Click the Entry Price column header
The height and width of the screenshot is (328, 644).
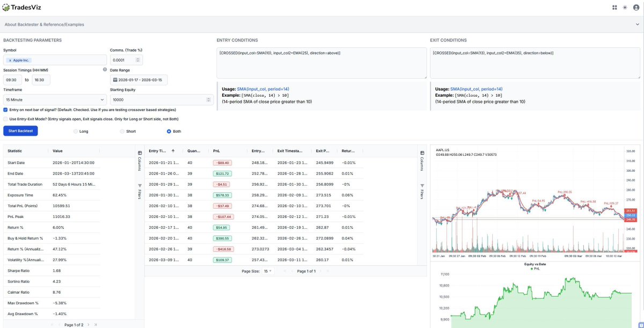click(x=258, y=151)
